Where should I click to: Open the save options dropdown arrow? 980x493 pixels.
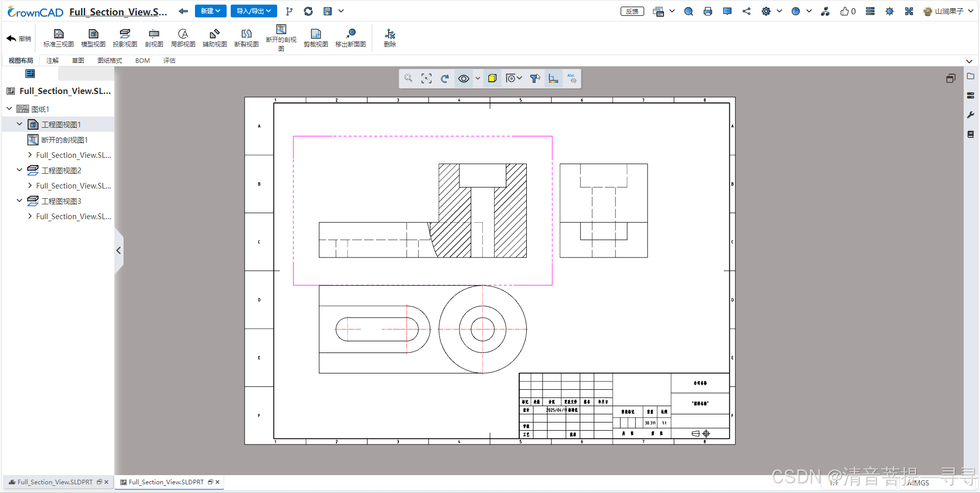341,11
